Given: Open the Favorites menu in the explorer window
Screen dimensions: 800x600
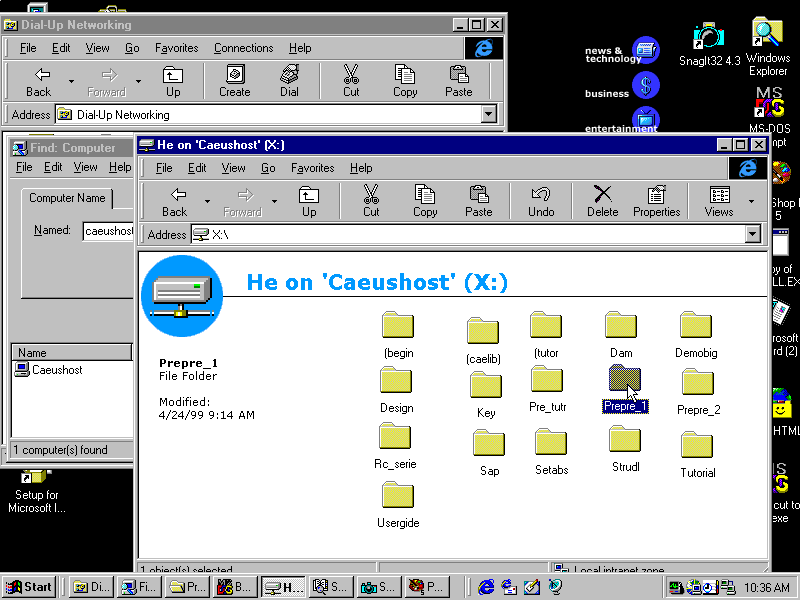Looking at the screenshot, I should pyautogui.click(x=312, y=168).
